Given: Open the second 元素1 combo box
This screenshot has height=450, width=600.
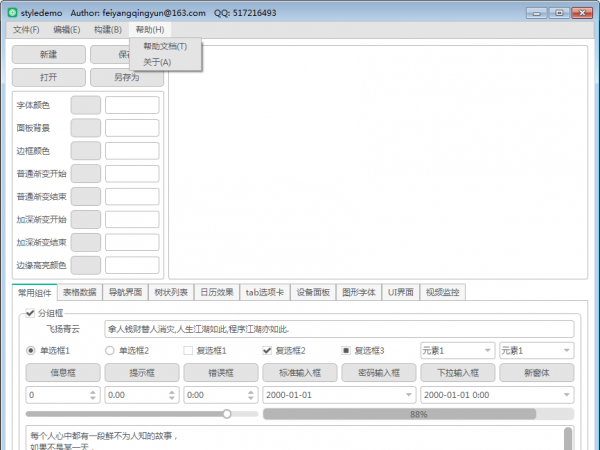Looking at the screenshot, I should 535,351.
